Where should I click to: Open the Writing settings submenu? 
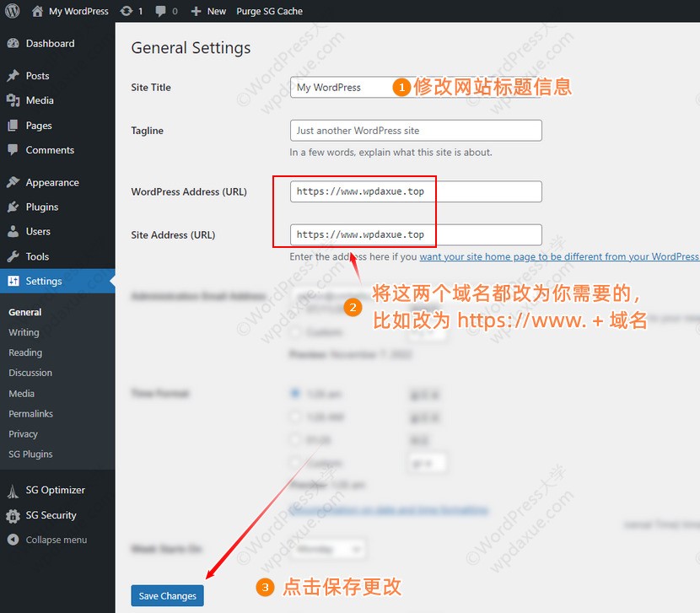pyautogui.click(x=24, y=332)
